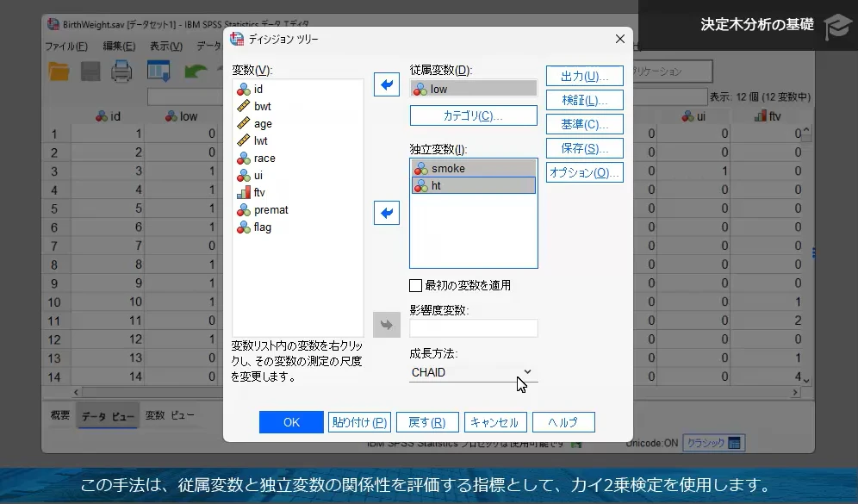The height and width of the screenshot is (504, 858).
Task: Click the arrow to move 従属変数 selection back
Action: 386,84
